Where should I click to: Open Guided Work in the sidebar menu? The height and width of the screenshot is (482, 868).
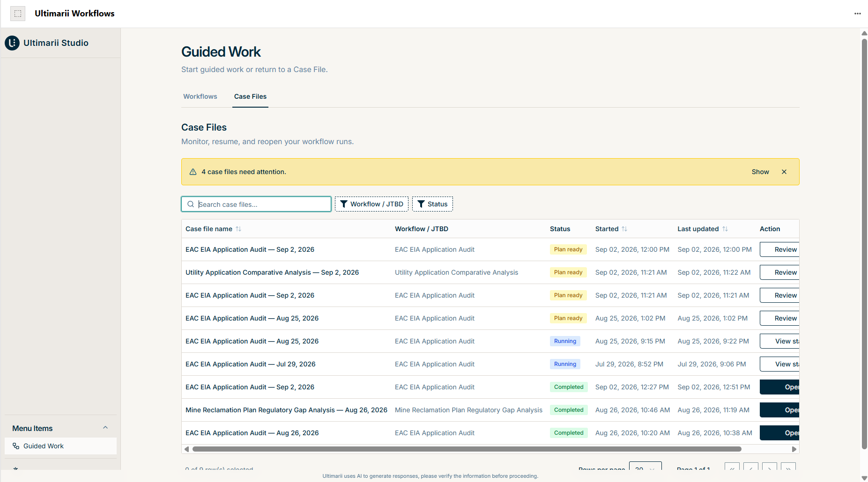pyautogui.click(x=60, y=446)
